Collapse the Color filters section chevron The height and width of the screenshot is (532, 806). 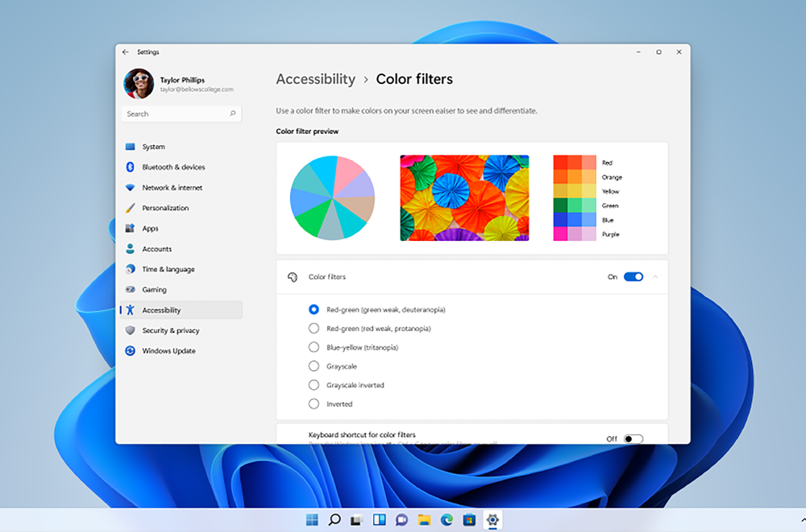[655, 276]
